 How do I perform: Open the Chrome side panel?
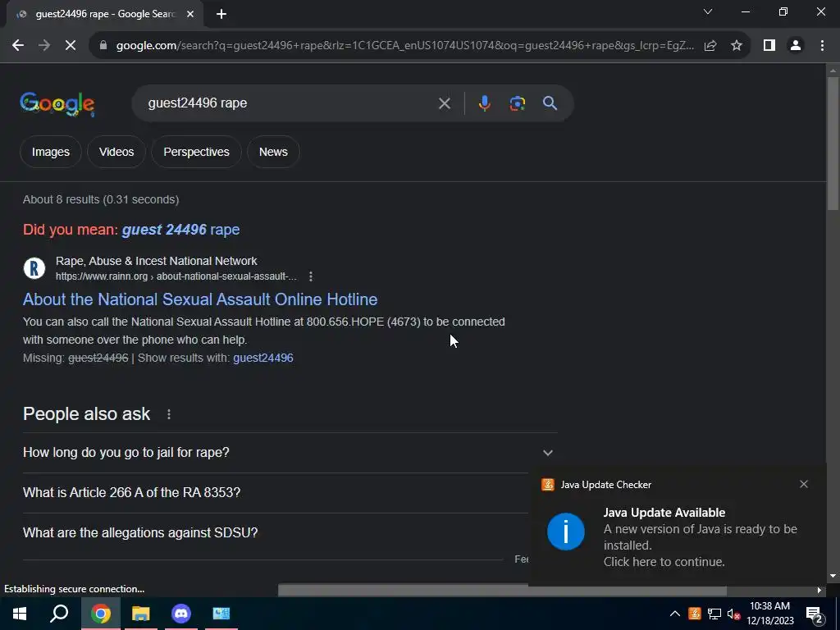tap(769, 46)
